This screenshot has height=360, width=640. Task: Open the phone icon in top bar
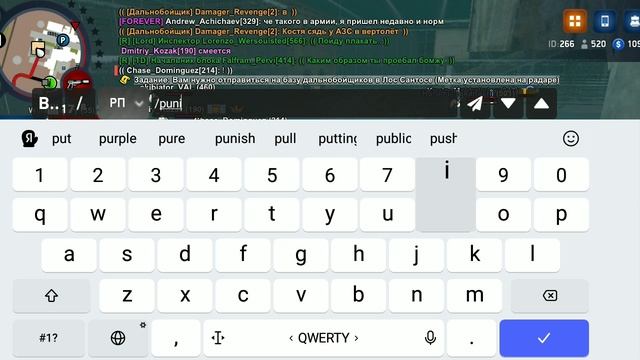(x=605, y=21)
